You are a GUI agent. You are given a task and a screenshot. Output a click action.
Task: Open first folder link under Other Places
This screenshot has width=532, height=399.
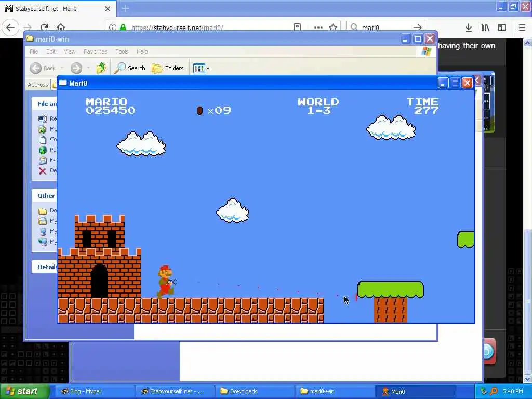(x=43, y=211)
